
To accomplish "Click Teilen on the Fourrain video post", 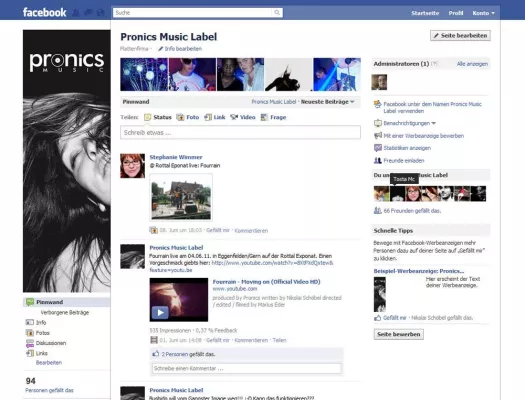I will click(279, 340).
